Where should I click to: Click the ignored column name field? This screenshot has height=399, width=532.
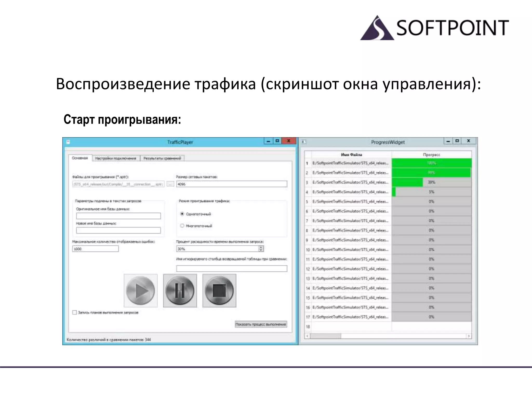click(x=232, y=269)
